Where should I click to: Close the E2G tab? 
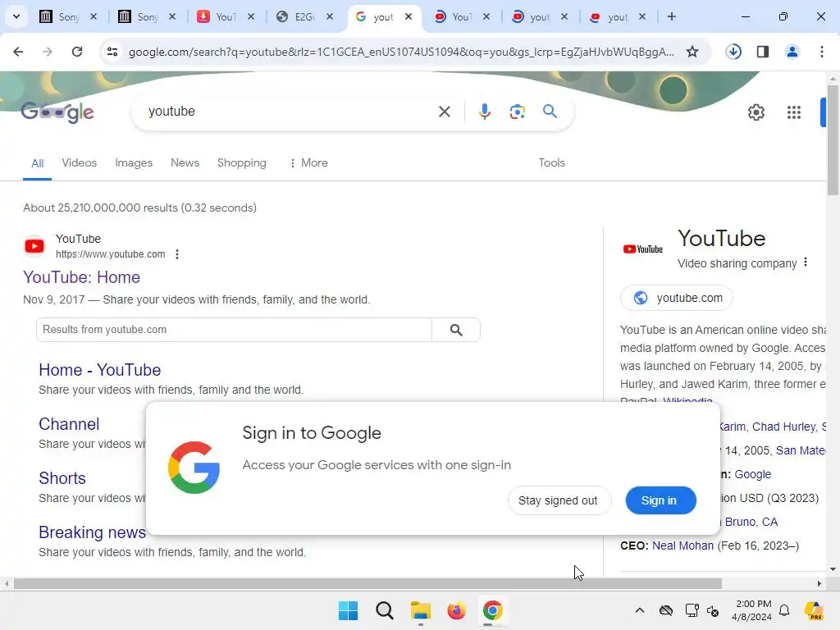(x=330, y=16)
